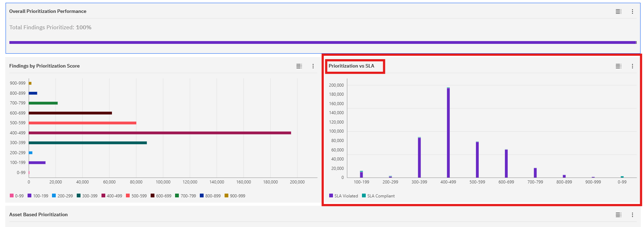Screen dimensions: 644x227
Task: Toggle the SLA Compliant legend entry
Action: (x=378, y=196)
